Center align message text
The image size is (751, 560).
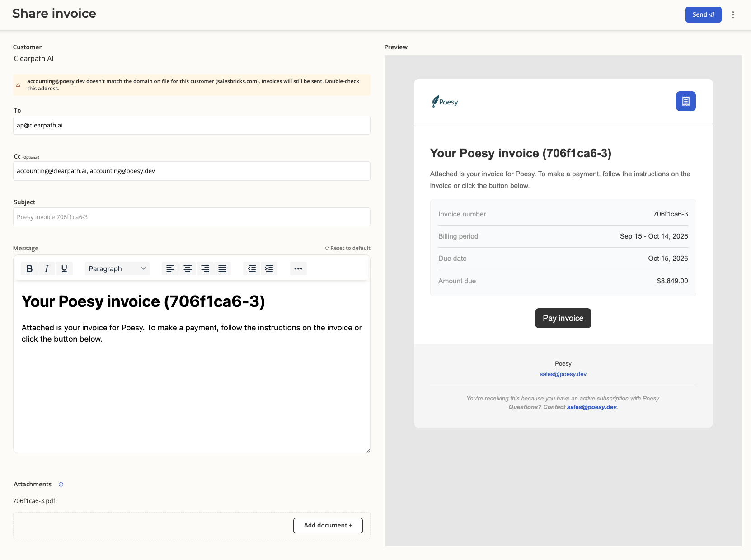pos(188,268)
